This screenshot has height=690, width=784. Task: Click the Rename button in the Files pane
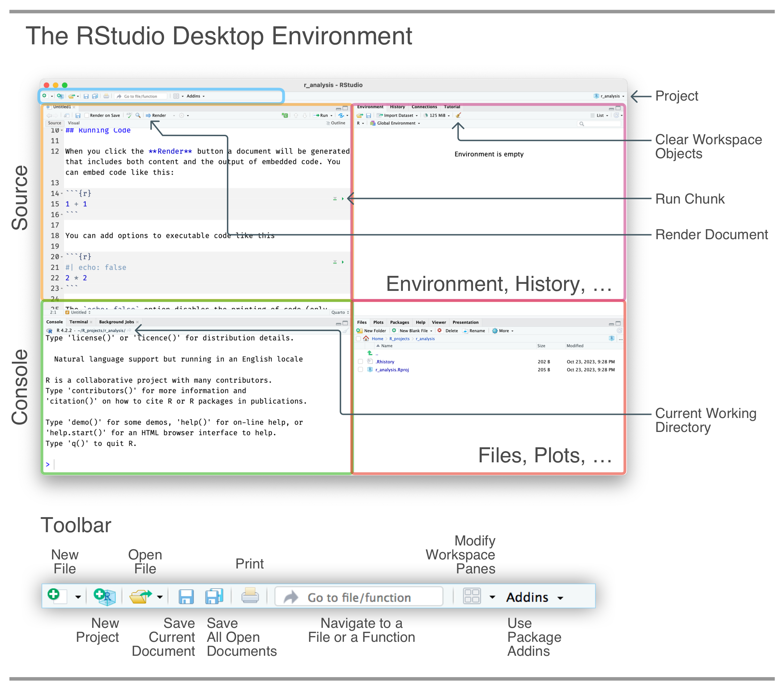tap(474, 331)
